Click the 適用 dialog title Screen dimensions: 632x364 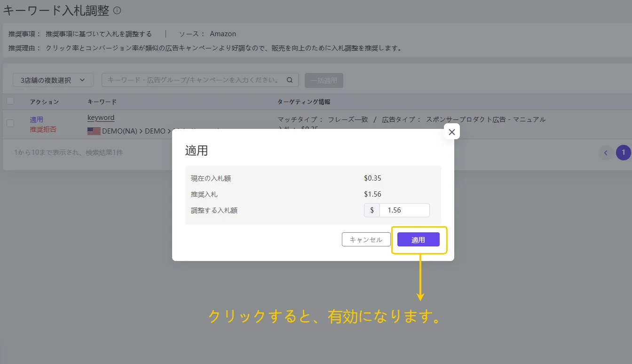click(x=197, y=150)
